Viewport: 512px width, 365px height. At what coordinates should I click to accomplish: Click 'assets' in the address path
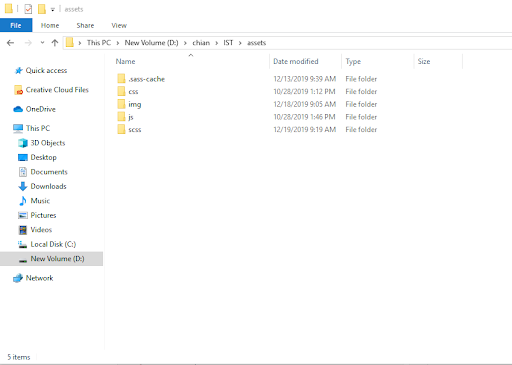(x=256, y=43)
